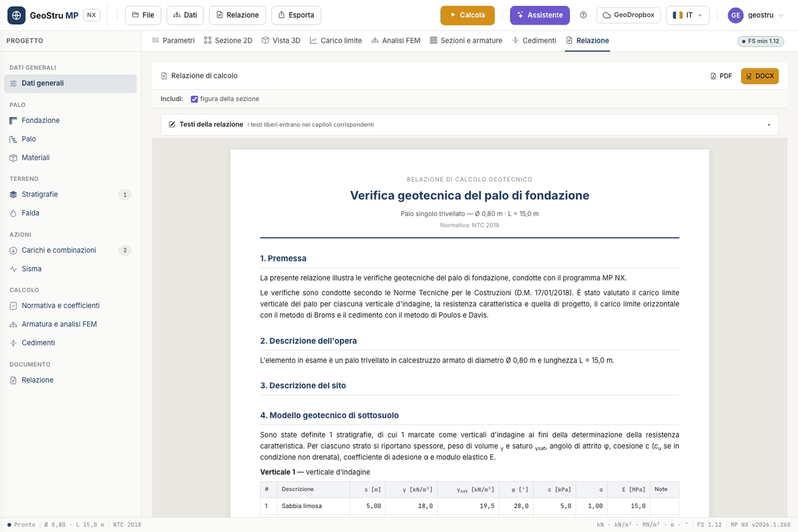Viewport: 798px width, 532px height.
Task: Open Armatura e analisi FEM sidebar item
Action: [70, 325]
